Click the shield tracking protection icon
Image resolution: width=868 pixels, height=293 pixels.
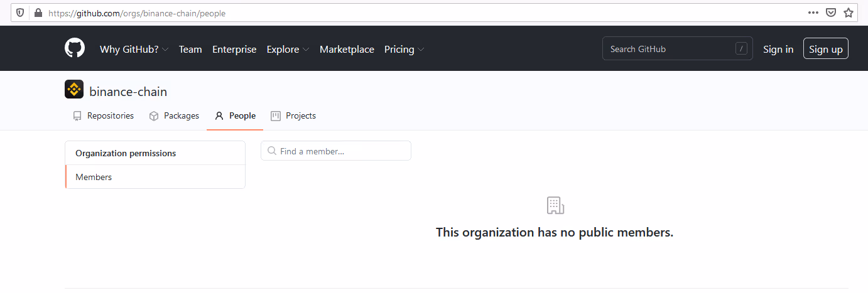(x=20, y=13)
